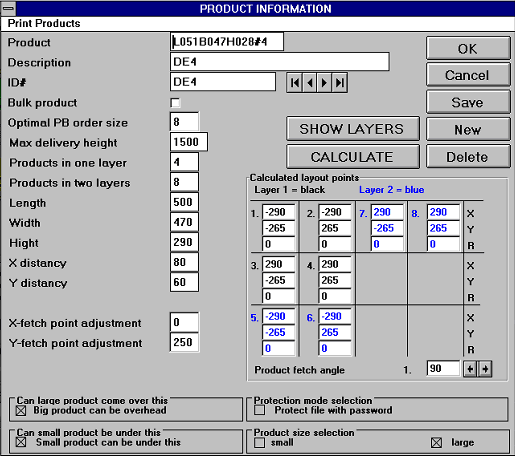Click layout point 1 R field
The image size is (515, 456).
coord(279,244)
